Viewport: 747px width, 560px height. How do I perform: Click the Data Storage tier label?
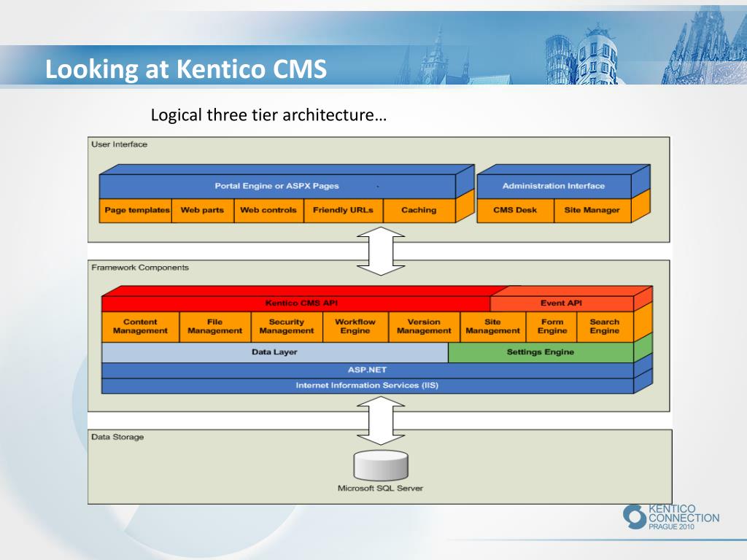tap(117, 437)
